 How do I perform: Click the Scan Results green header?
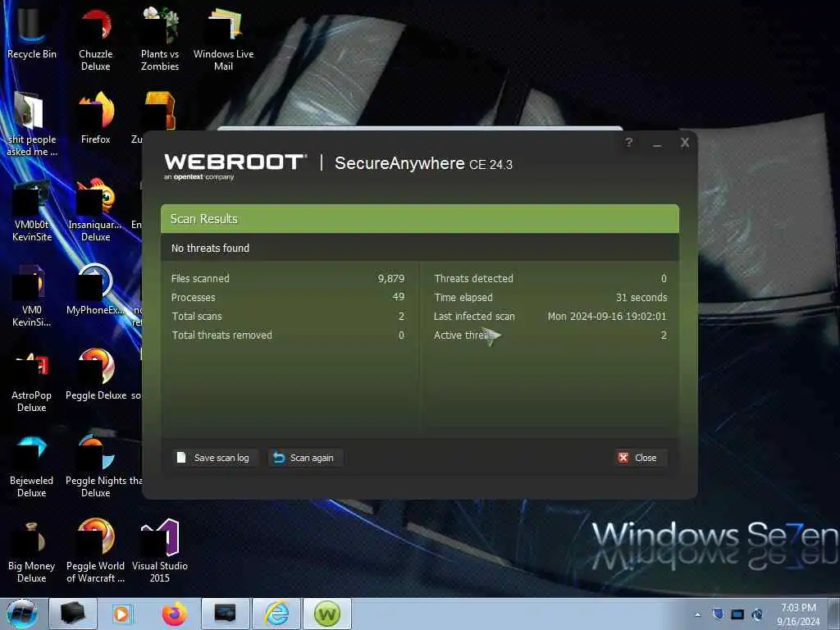click(420, 218)
